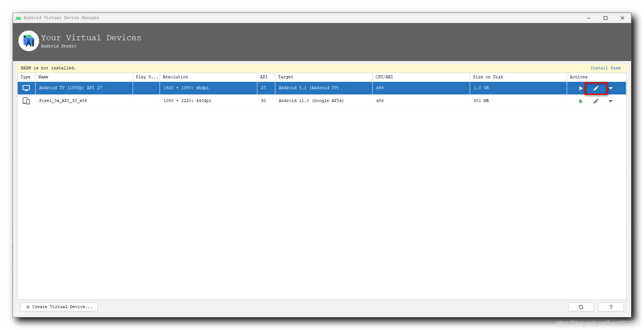The width and height of the screenshot is (644, 330).
Task: Launch the Pixel_3a_API_30_x86 emulator
Action: point(581,101)
